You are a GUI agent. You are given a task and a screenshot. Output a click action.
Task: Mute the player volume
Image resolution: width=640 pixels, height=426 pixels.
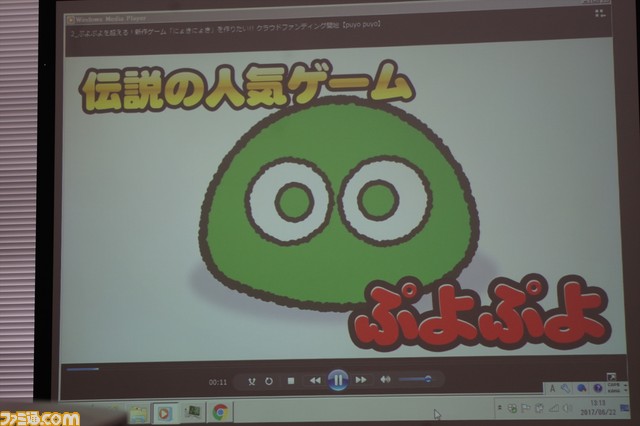click(385, 379)
